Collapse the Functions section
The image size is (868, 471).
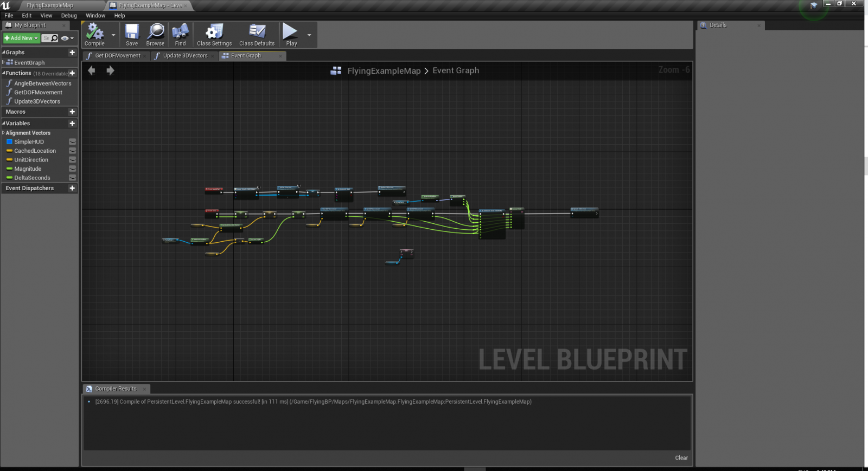click(3, 73)
